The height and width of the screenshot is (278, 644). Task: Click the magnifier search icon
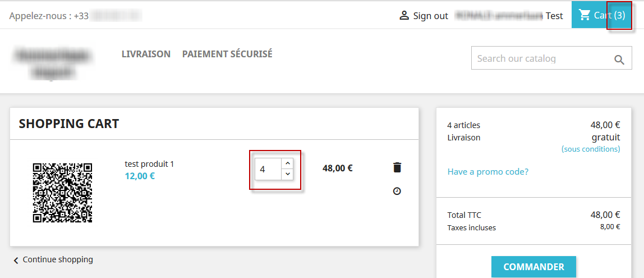click(619, 60)
